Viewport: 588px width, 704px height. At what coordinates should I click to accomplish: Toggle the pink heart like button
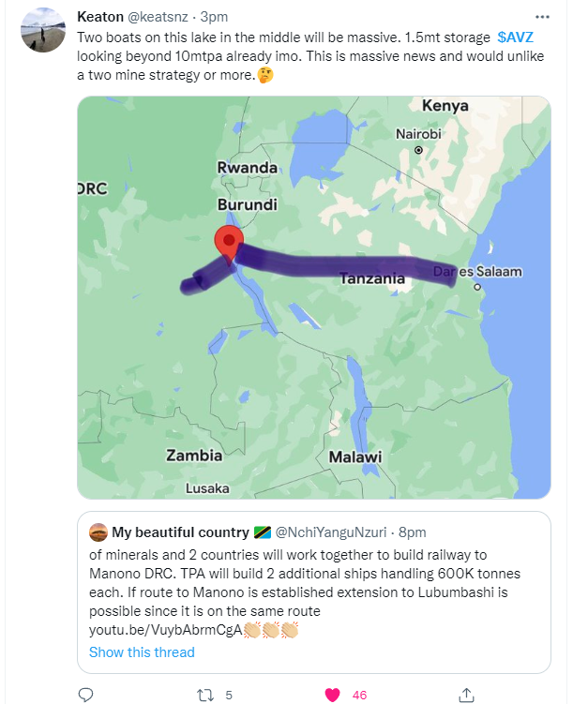click(x=332, y=695)
